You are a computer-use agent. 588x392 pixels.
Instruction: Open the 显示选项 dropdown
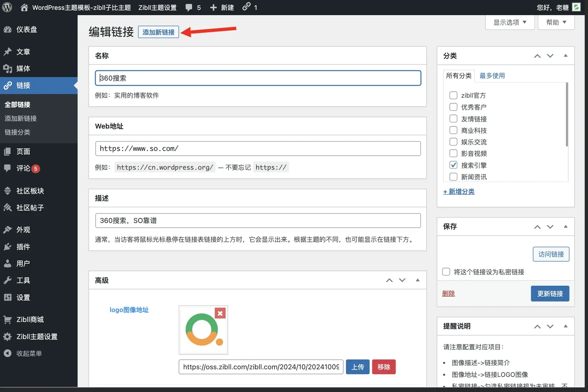pos(509,22)
